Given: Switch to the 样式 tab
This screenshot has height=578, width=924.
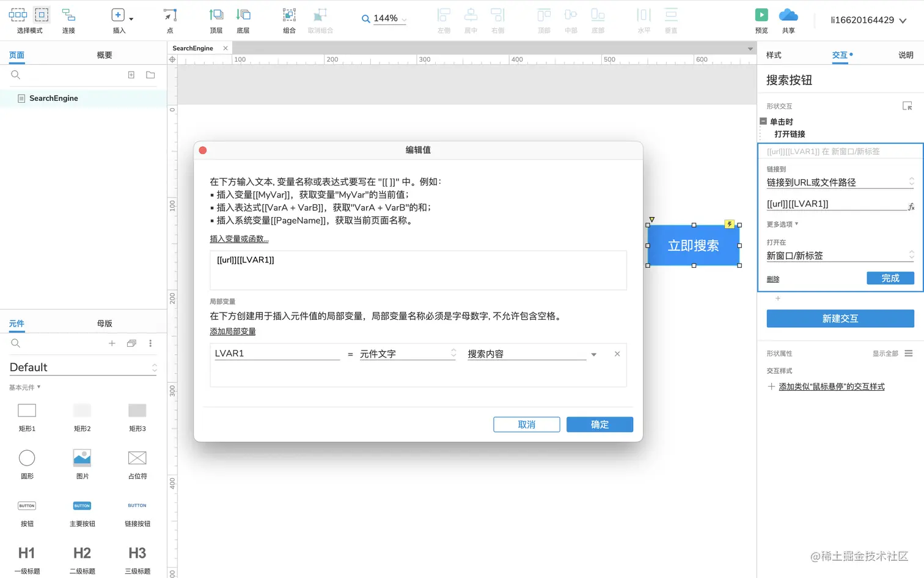Looking at the screenshot, I should [x=774, y=55].
